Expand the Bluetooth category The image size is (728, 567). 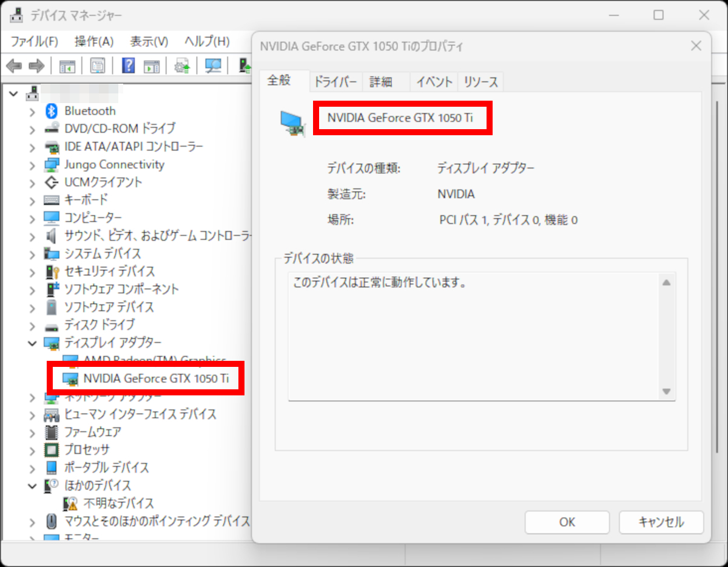33,110
